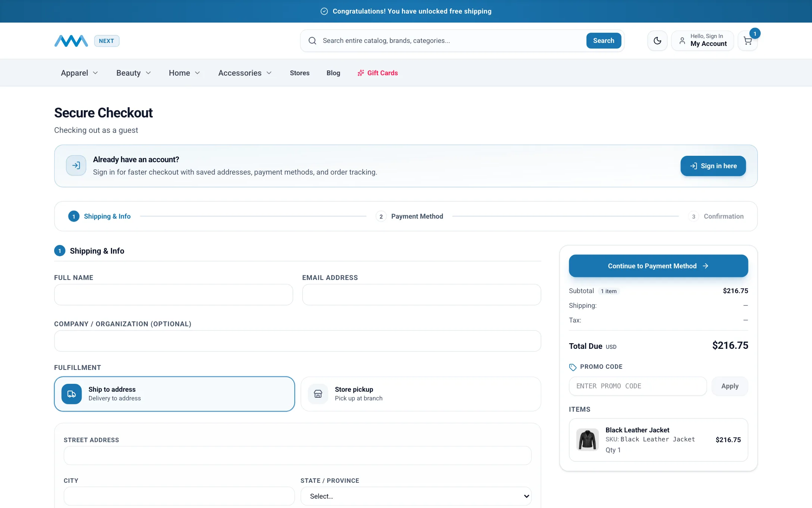Click the Gift Cards sparkle icon
Image resolution: width=812 pixels, height=508 pixels.
(x=361, y=73)
